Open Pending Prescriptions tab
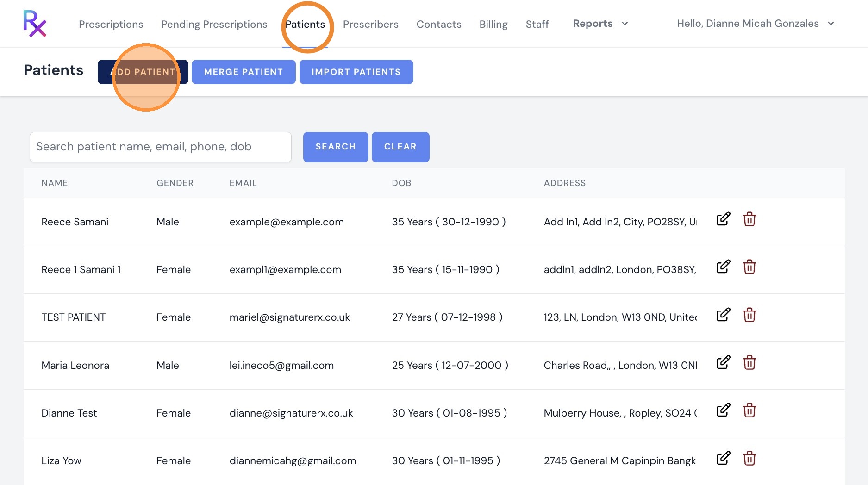Screen dimensions: 868x485 pyautogui.click(x=214, y=24)
